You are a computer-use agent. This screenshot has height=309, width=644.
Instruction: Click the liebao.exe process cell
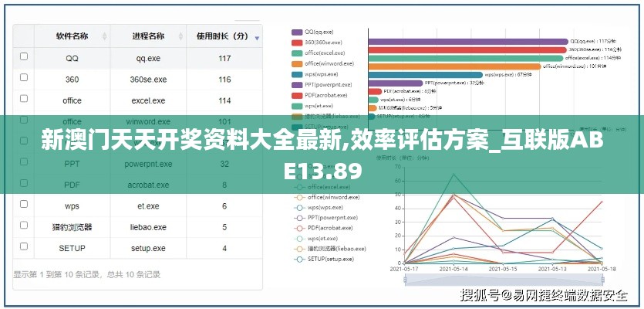click(148, 227)
